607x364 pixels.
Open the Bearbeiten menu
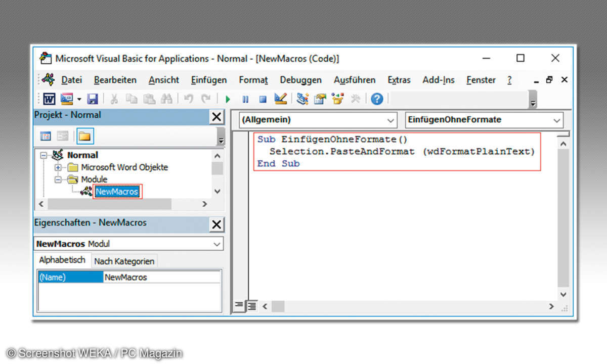tap(115, 80)
